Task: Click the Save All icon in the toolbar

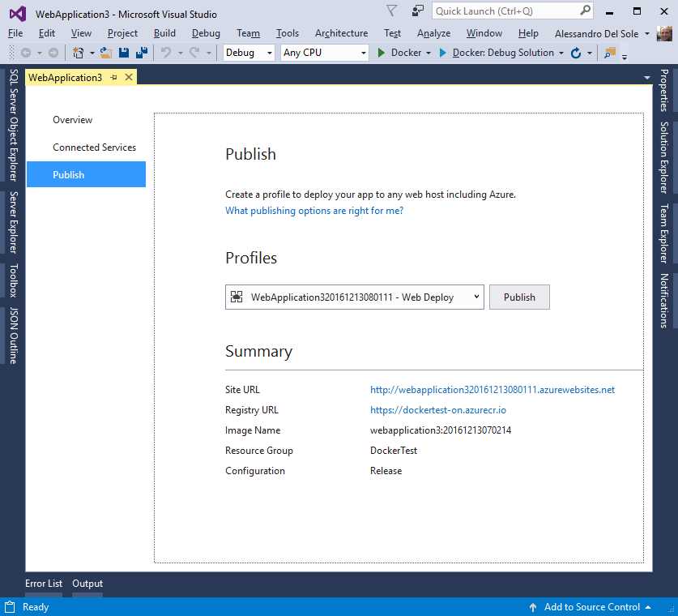Action: (143, 52)
